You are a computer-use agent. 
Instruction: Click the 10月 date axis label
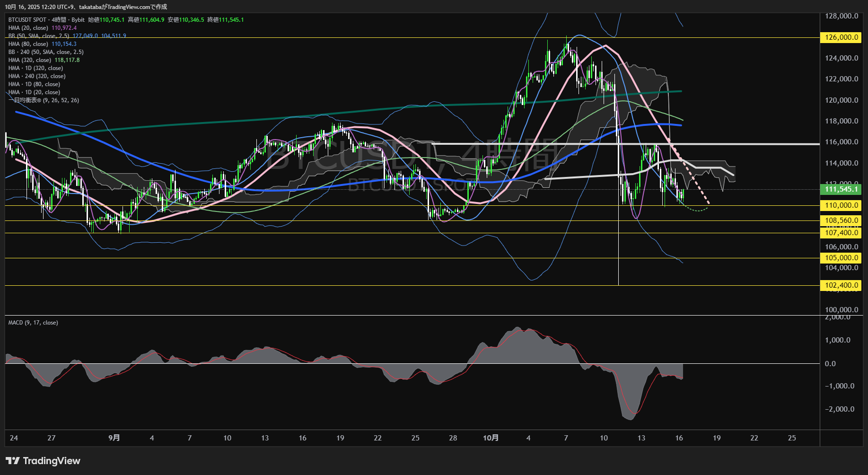(x=491, y=438)
